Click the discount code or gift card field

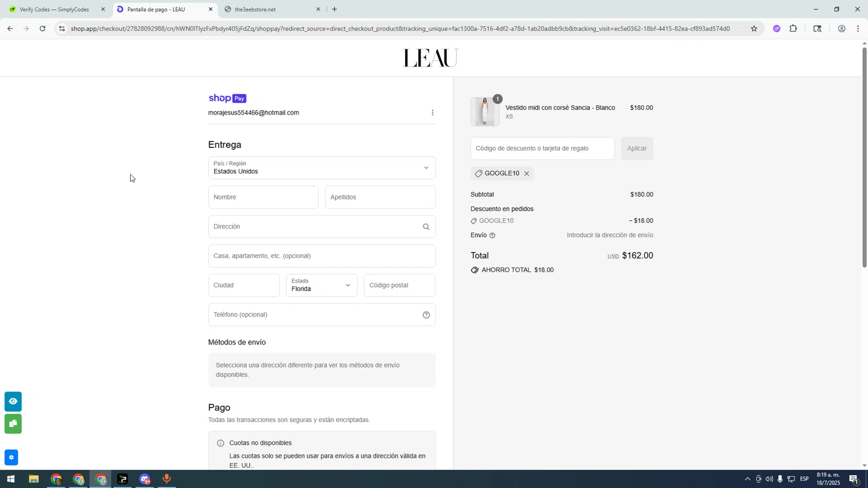click(543, 149)
